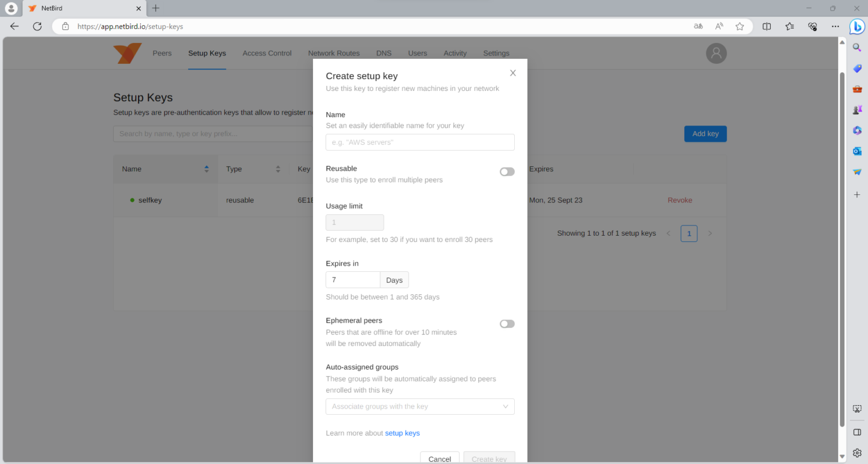Open the user account avatar menu
The width and height of the screenshot is (868, 464).
pos(716,53)
